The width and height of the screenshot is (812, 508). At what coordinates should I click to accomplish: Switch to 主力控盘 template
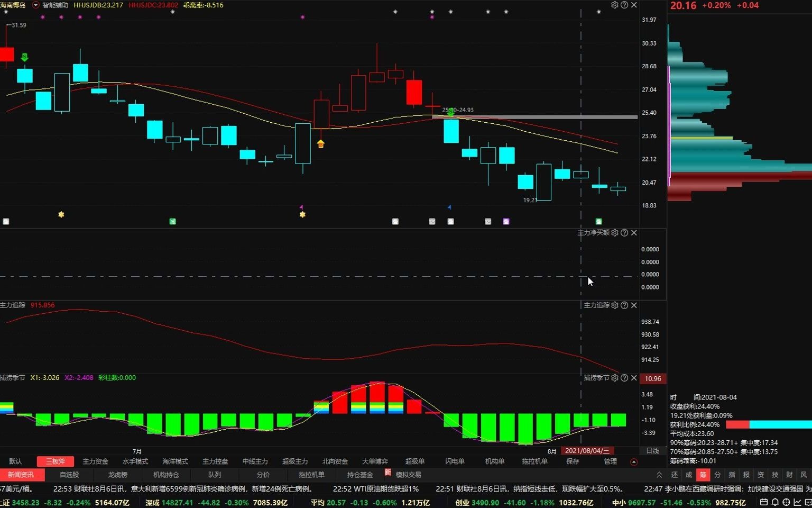tap(215, 462)
